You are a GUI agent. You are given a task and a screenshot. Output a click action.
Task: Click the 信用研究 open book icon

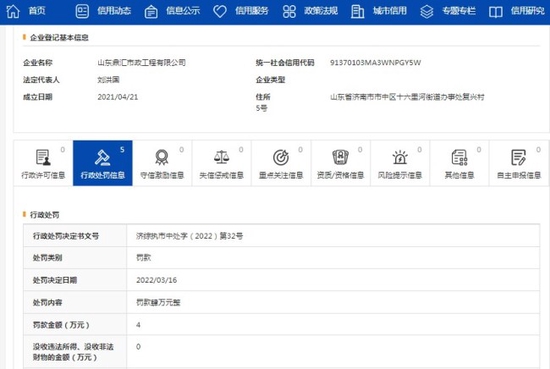496,12
